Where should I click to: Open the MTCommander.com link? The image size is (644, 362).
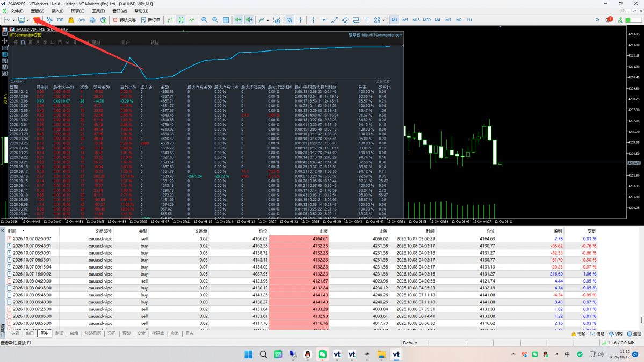click(x=382, y=35)
